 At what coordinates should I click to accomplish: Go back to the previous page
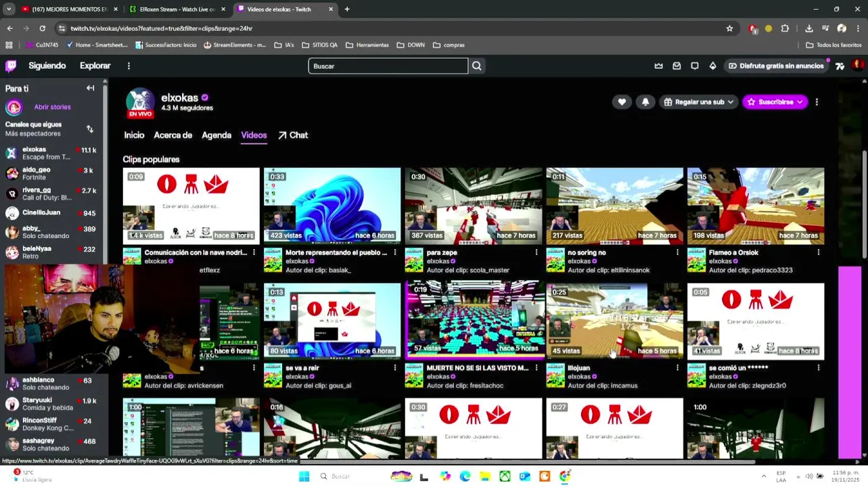pos(9,28)
